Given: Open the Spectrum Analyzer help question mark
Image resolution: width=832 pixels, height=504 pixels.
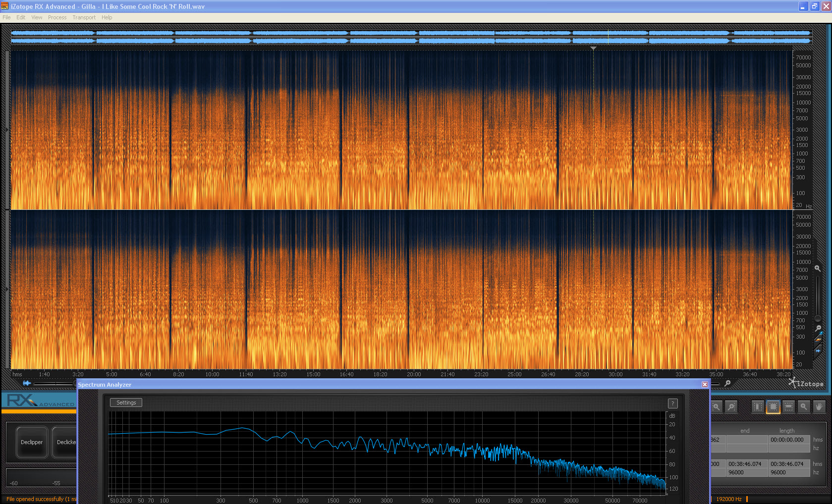Looking at the screenshot, I should click(x=672, y=403).
